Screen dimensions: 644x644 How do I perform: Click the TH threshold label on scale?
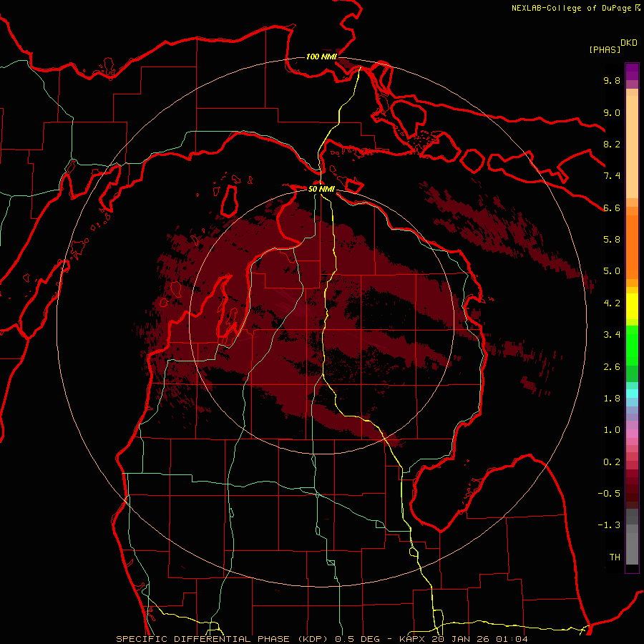615,557
